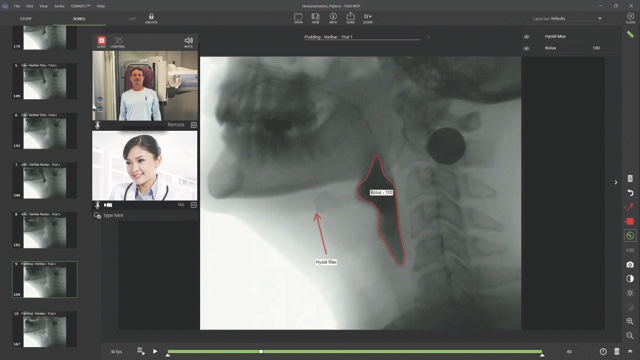Select series thumbnail number 7
This screenshot has width=640, height=360.
tap(45, 180)
